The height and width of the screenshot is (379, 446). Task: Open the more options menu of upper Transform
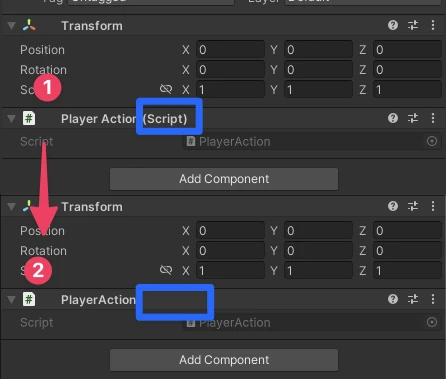click(x=433, y=25)
